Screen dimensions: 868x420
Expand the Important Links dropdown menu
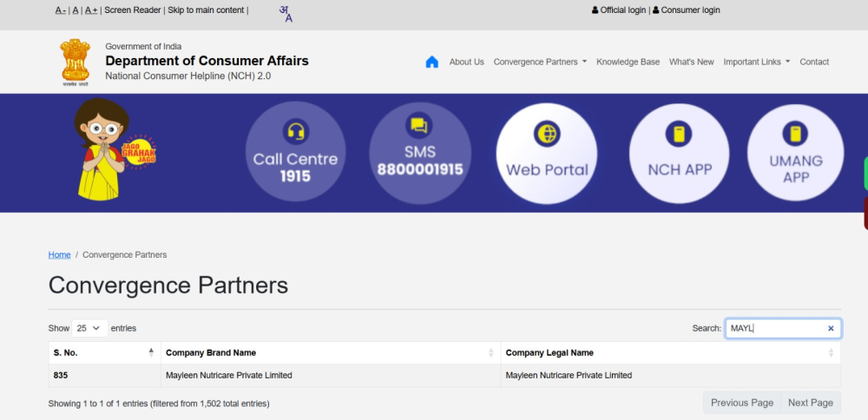[x=756, y=62]
